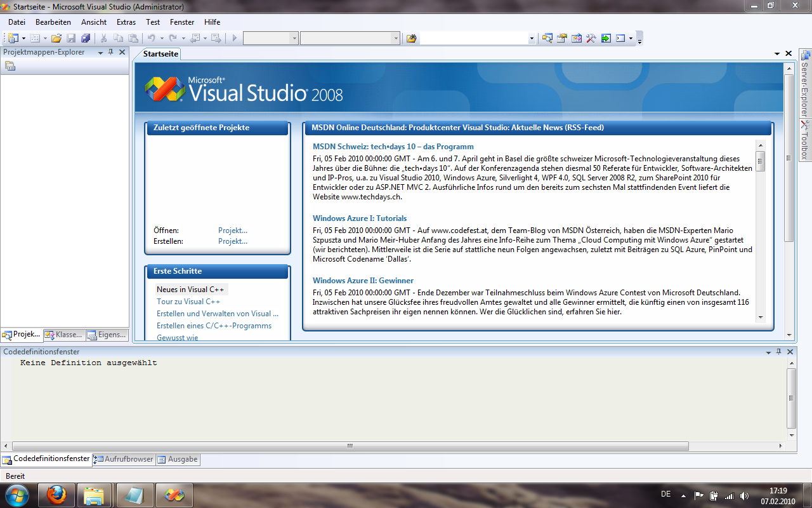Click Properties icon in Projektmappen-Explorer panel
This screenshot has width=812, height=508.
pos(10,66)
